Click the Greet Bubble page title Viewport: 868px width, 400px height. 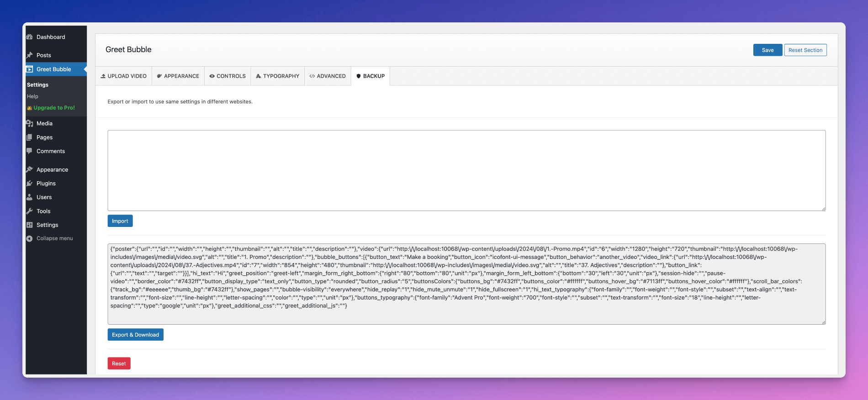click(128, 50)
